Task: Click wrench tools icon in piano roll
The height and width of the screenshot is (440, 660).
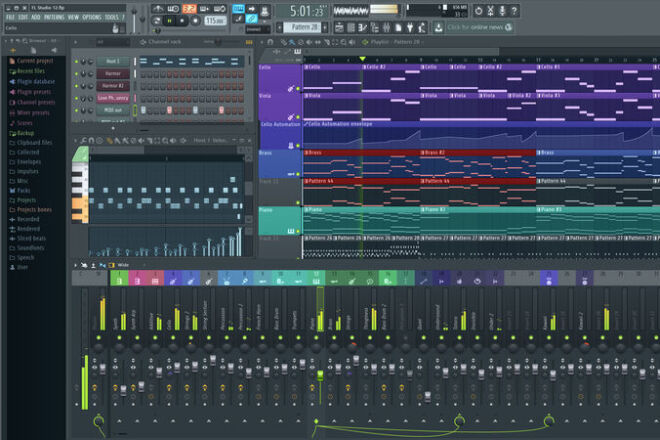Action: coord(83,141)
